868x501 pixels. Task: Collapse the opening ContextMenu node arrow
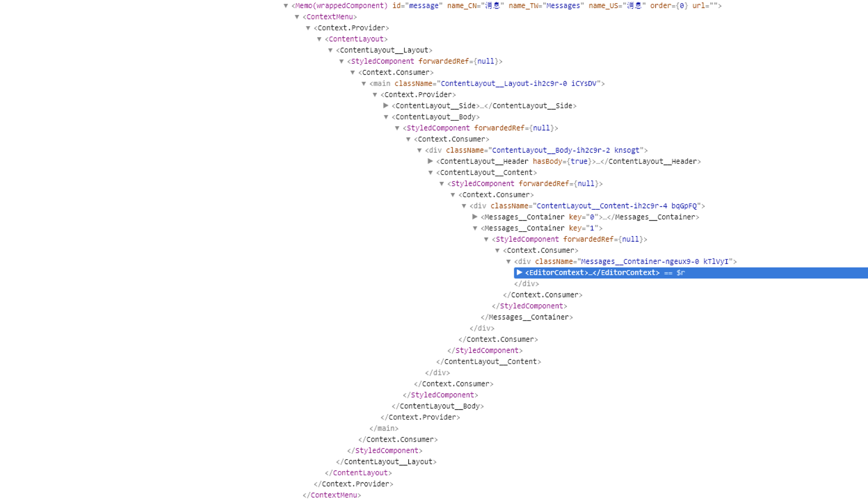[x=297, y=17]
